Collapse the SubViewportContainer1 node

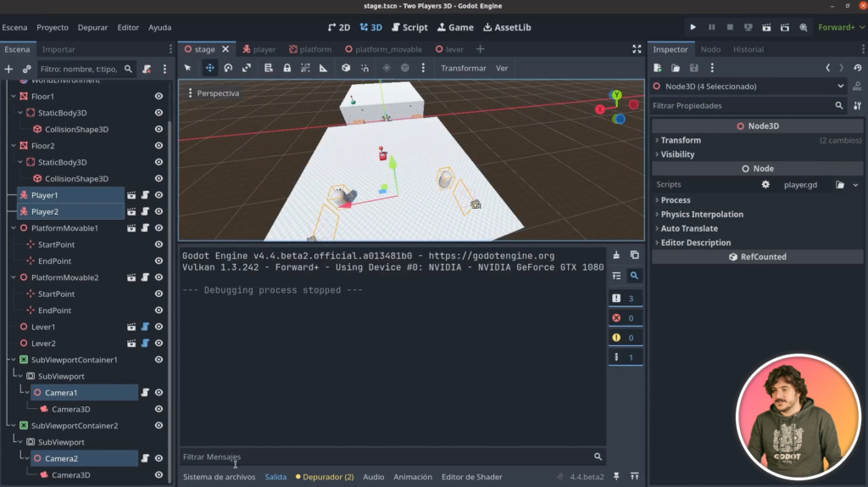pos(14,360)
